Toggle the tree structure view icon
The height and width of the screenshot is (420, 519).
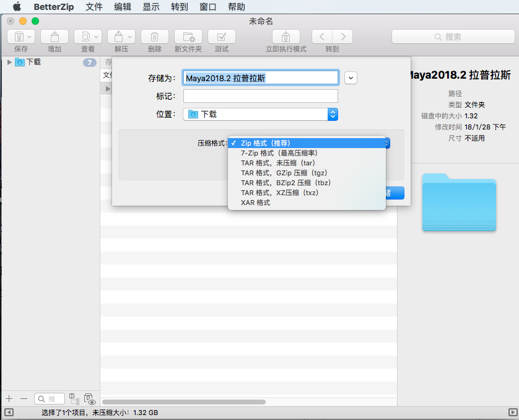[x=73, y=399]
